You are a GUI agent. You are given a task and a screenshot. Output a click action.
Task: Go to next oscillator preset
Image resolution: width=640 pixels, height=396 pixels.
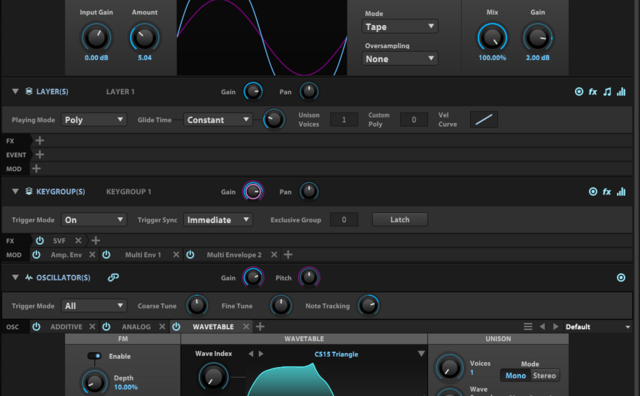coord(556,327)
